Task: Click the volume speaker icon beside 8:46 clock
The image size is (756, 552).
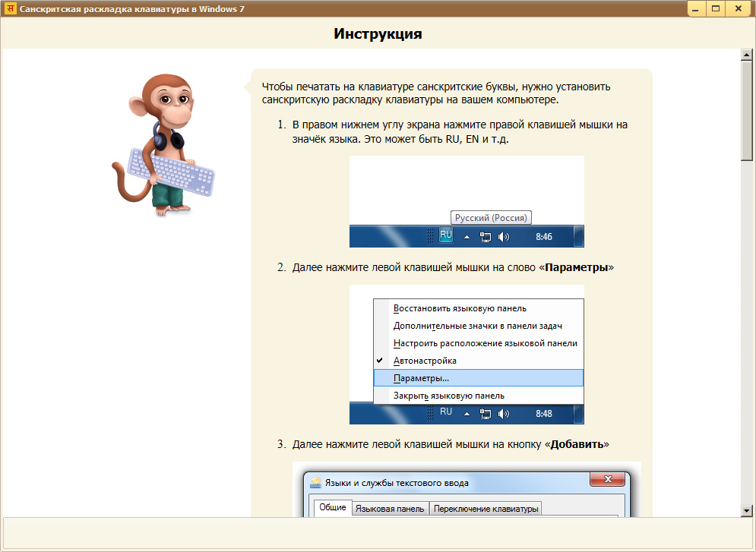Action: tap(504, 237)
